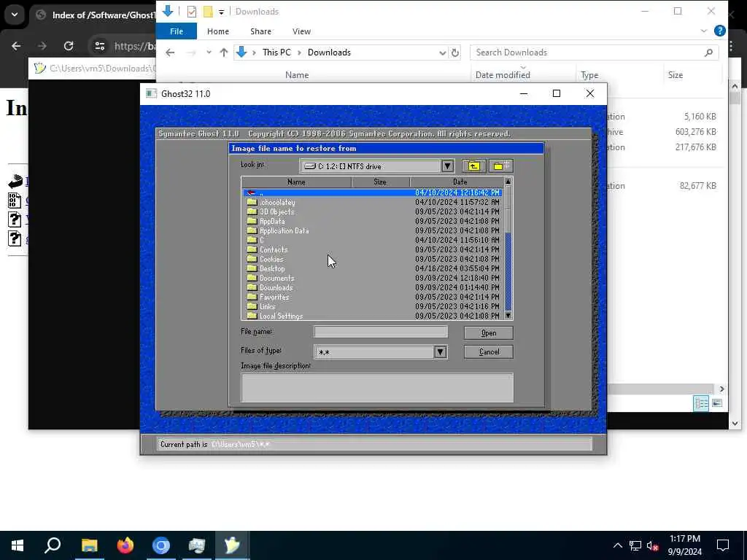
Task: Select the 3D Objects folder
Action: pos(373,211)
